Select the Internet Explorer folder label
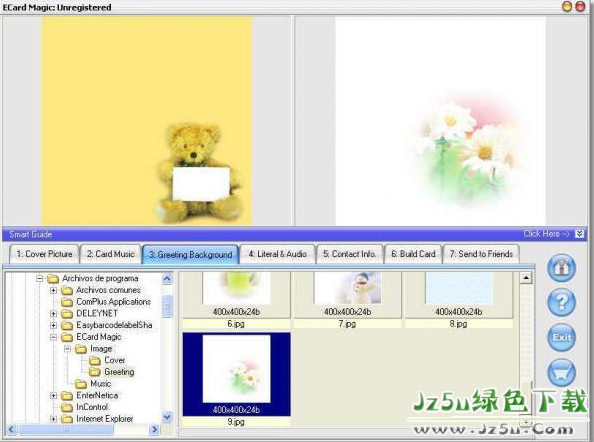This screenshot has width=594, height=442. (x=105, y=419)
